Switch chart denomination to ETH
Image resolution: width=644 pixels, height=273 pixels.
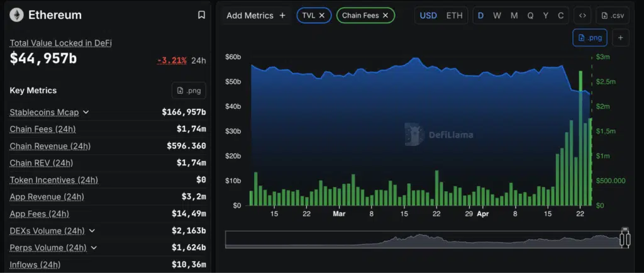[x=454, y=16]
